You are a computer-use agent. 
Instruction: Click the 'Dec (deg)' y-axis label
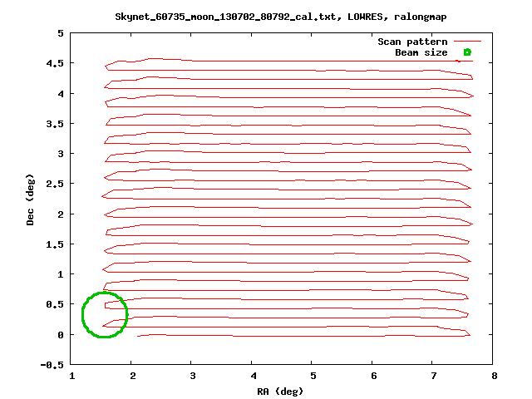(30, 199)
